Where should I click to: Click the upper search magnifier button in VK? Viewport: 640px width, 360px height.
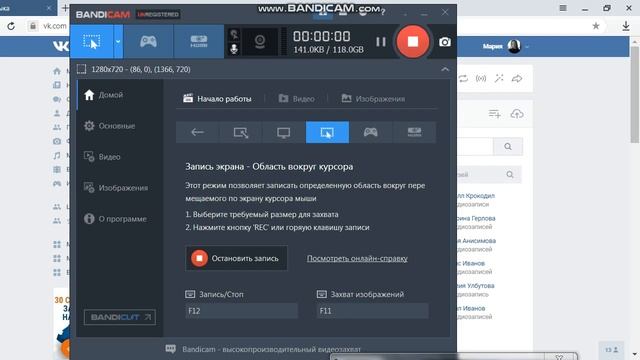click(508, 147)
